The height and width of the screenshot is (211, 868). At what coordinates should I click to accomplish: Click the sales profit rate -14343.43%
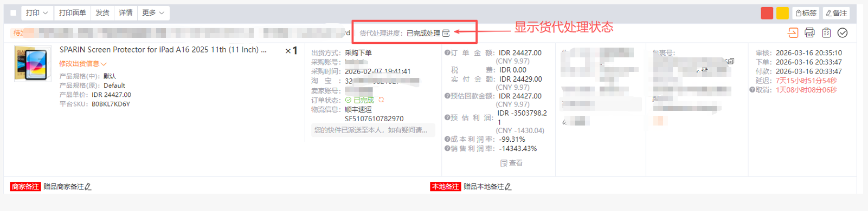(x=518, y=148)
